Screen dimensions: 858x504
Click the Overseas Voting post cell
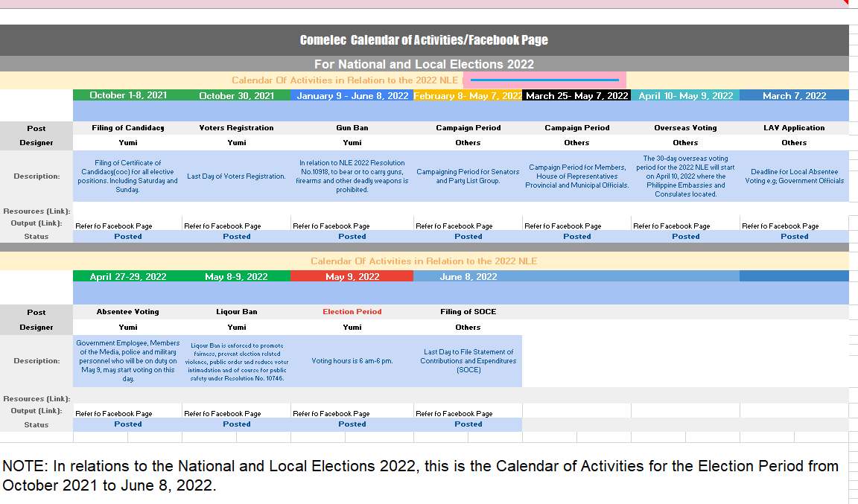tap(686, 127)
